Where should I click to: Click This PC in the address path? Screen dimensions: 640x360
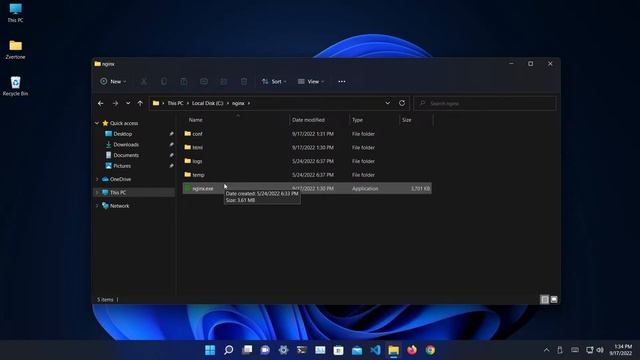pyautogui.click(x=175, y=103)
